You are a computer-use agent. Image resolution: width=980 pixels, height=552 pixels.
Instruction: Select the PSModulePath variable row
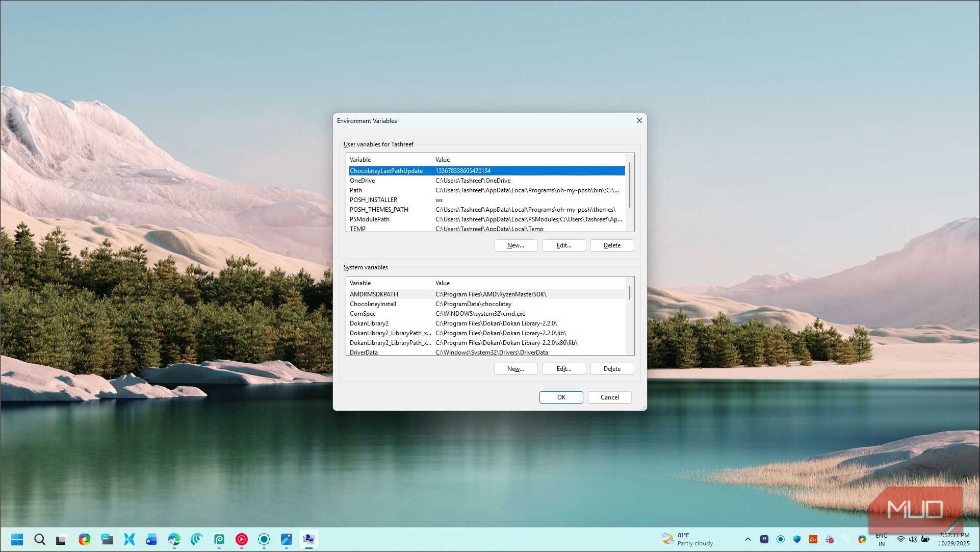[486, 219]
